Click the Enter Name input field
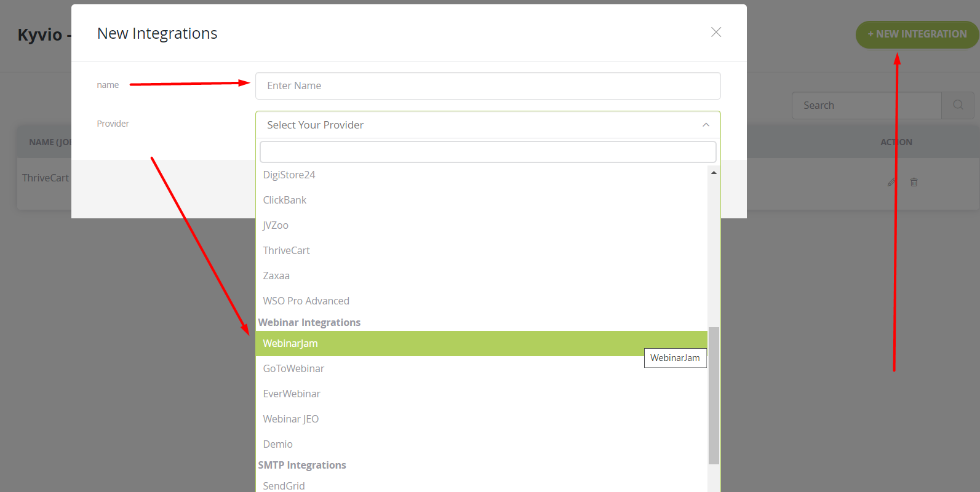The height and width of the screenshot is (492, 980). [488, 86]
